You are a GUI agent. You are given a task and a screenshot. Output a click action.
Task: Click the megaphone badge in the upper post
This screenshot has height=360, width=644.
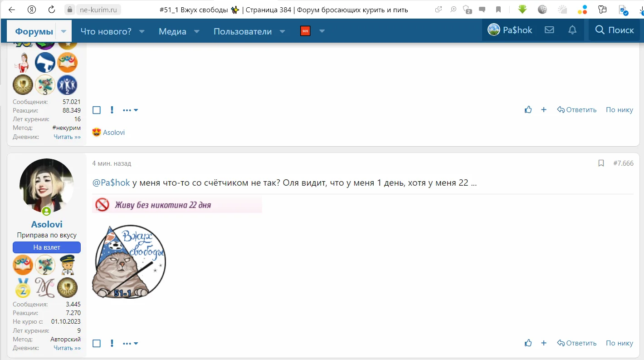tap(45, 63)
